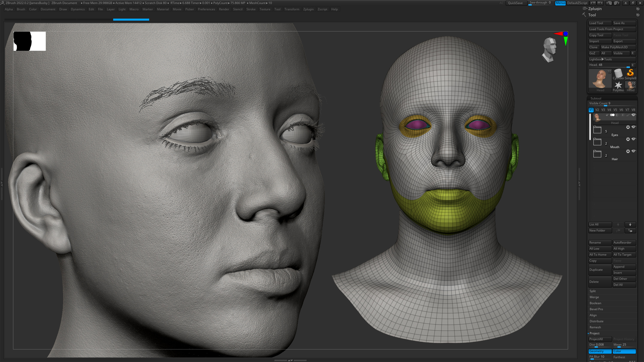Click the settings gear icon for Mouth subtool
This screenshot has height=362, width=644.
pos(628,139)
